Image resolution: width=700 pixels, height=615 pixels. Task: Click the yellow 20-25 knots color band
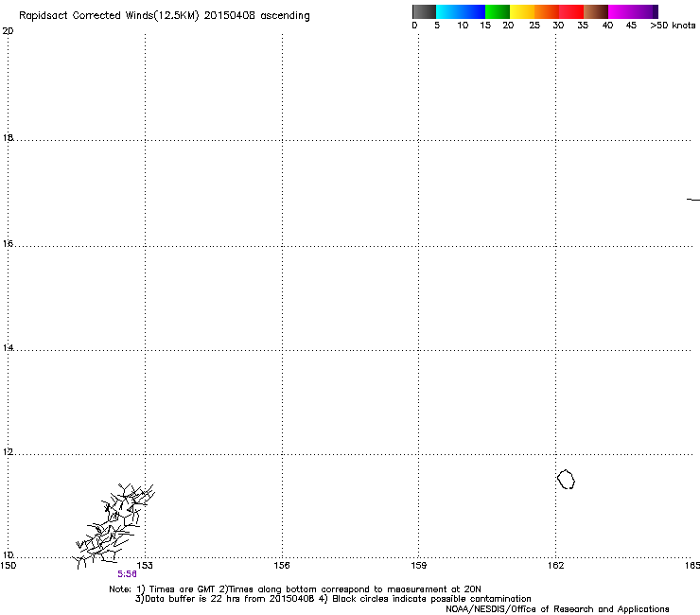click(x=522, y=11)
